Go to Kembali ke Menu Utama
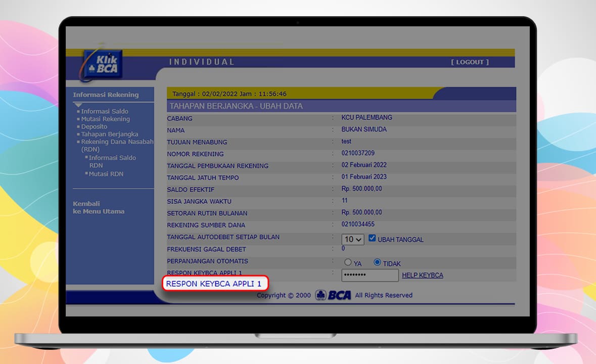Image resolution: width=596 pixels, height=364 pixels. click(x=98, y=208)
